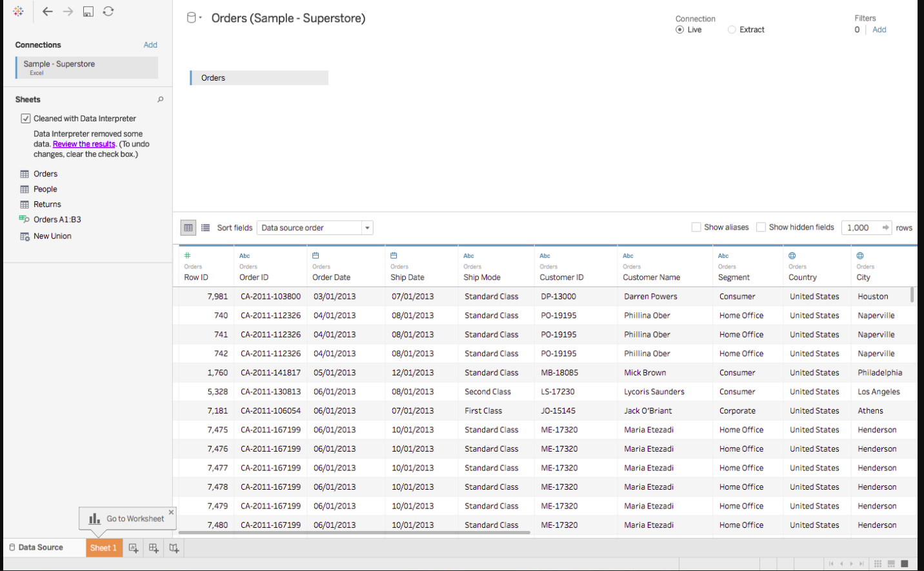
Task: Click the Ship Mode Abc type icon
Action: point(468,256)
